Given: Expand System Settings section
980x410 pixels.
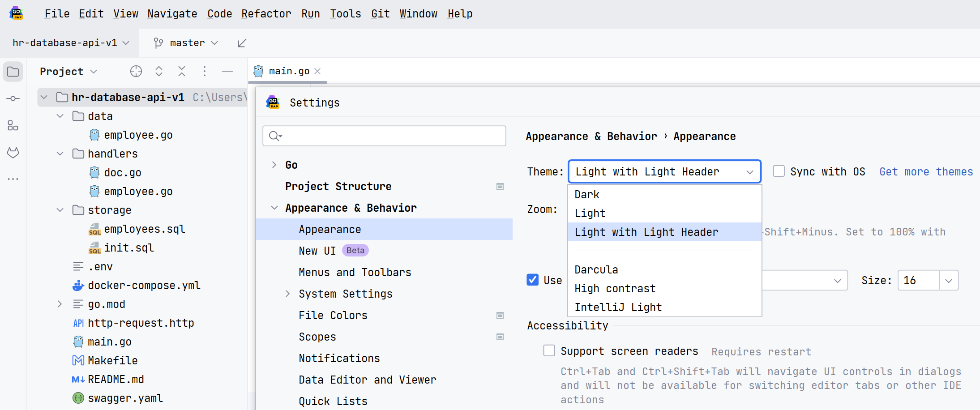Looking at the screenshot, I should click(x=288, y=294).
